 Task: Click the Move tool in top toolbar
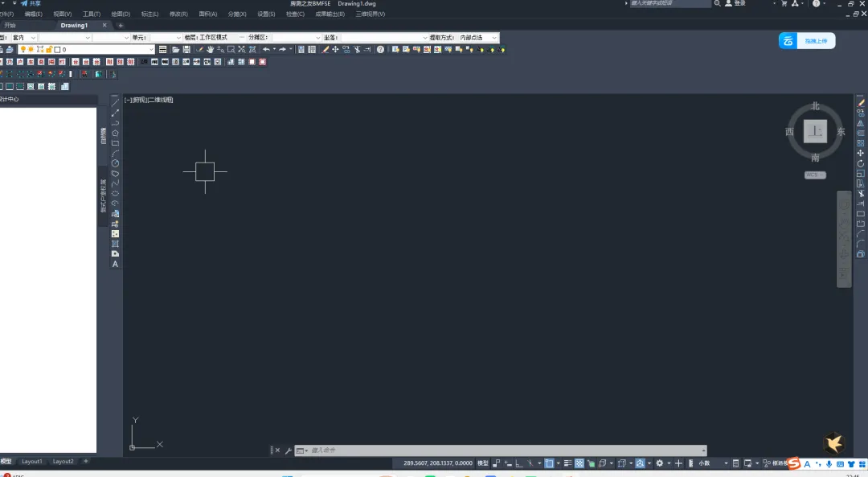pyautogui.click(x=335, y=50)
